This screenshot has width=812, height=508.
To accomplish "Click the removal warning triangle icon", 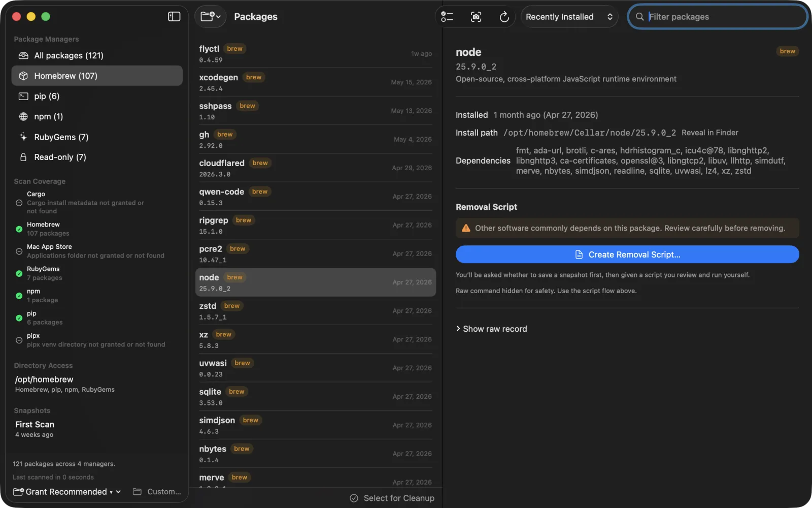I will click(466, 228).
